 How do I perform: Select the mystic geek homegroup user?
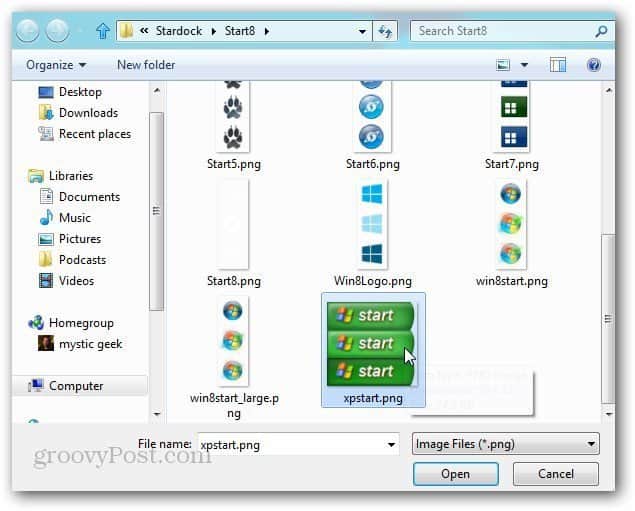coord(80,344)
